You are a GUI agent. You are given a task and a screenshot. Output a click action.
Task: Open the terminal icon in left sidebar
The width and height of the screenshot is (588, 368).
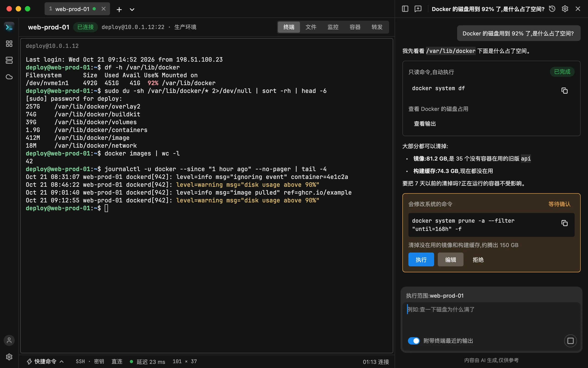click(x=9, y=27)
